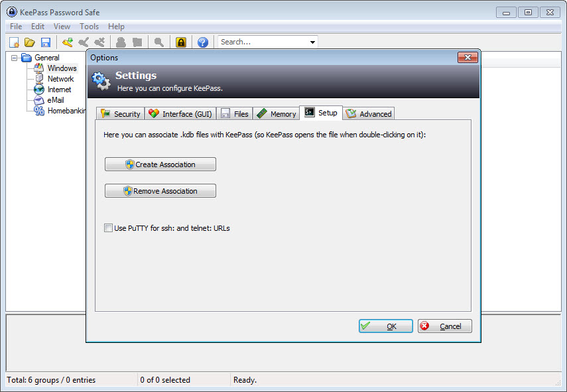Select the General group
Screen dimensions: 567x392
click(x=47, y=58)
